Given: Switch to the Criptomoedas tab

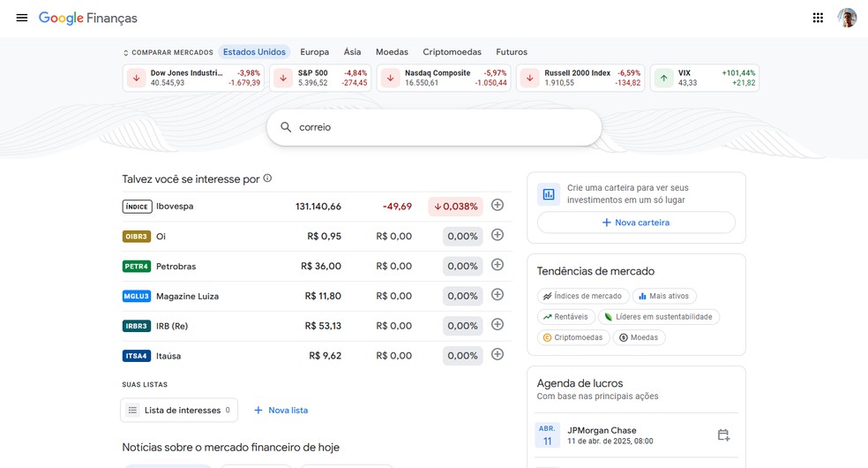Looking at the screenshot, I should 453,52.
